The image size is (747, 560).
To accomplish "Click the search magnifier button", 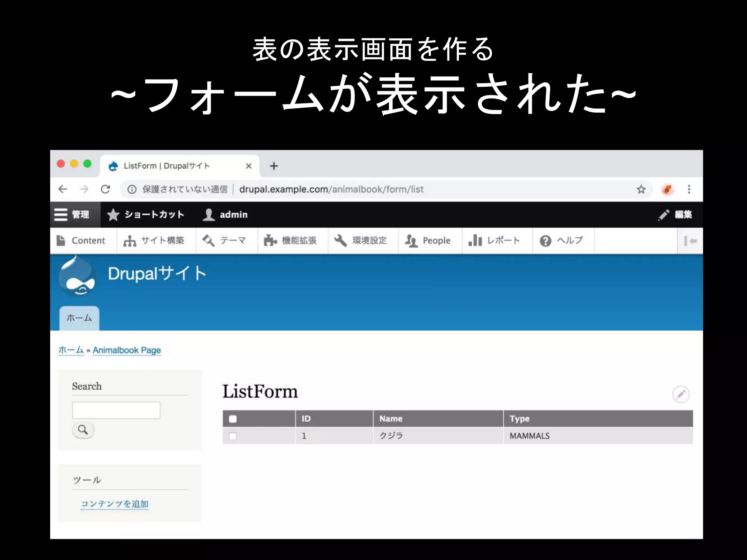I will 83,430.
